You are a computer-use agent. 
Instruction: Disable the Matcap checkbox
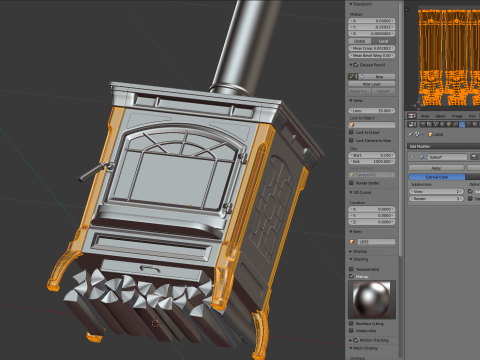click(x=351, y=276)
